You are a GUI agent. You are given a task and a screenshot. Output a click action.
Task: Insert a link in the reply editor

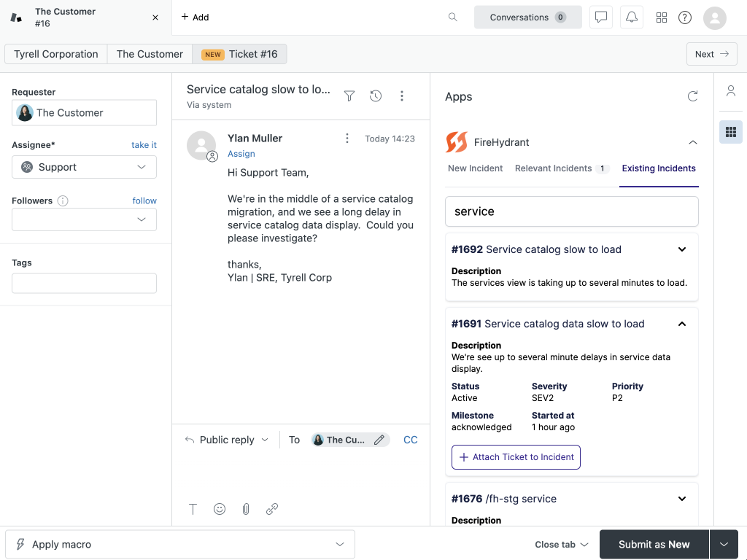tap(272, 509)
